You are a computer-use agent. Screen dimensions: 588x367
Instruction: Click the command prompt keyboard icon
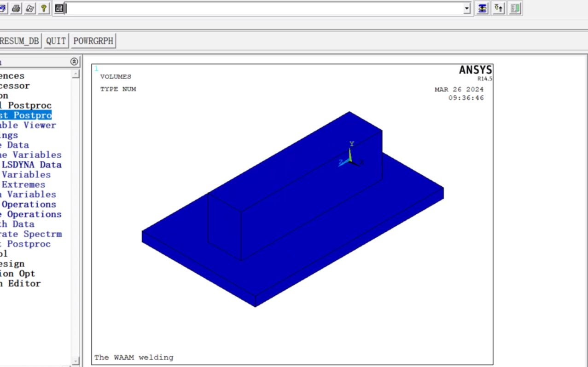tap(59, 8)
